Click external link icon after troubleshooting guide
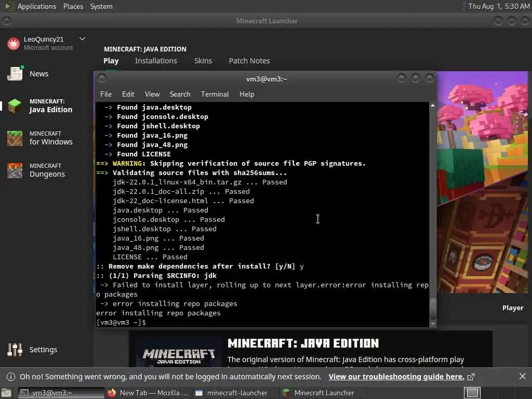 point(471,377)
